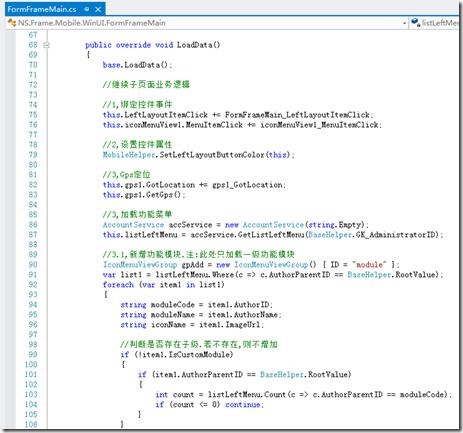Click the continue keyword on line 104
This screenshot has width=463, height=433.
tap(242, 405)
